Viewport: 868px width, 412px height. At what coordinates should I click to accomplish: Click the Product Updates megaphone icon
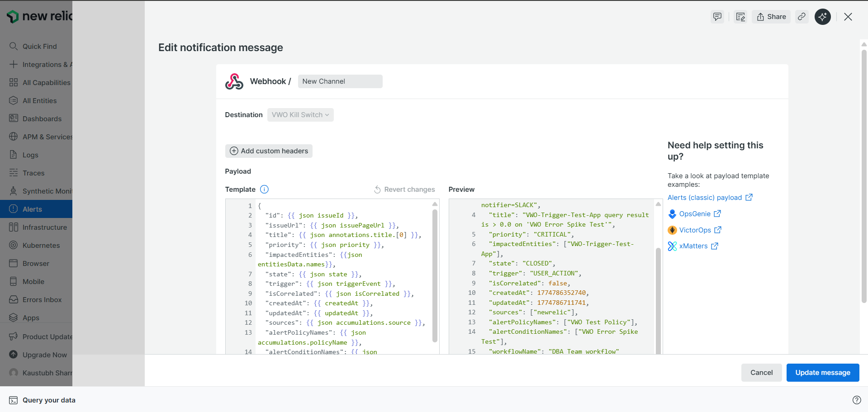pos(14,336)
